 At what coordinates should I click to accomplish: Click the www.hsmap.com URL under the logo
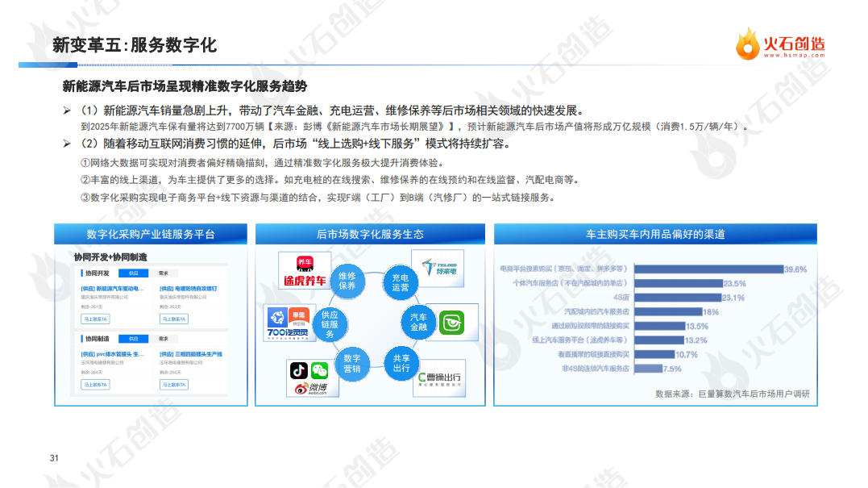coord(795,55)
